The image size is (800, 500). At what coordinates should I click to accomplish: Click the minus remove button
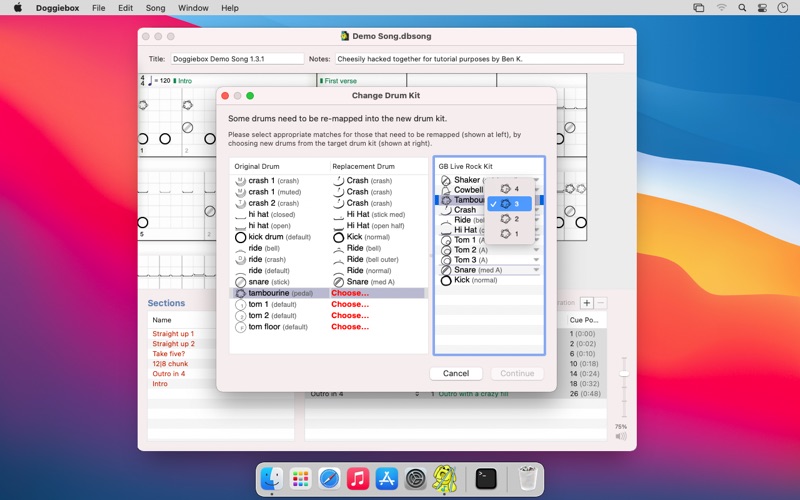click(601, 303)
